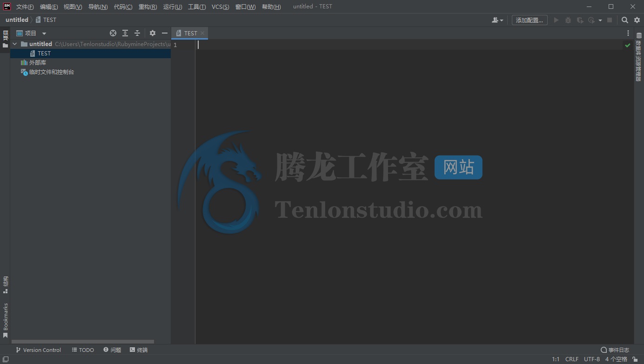The height and width of the screenshot is (364, 644).
Task: Open indent setting 4 个空格
Action: pyautogui.click(x=616, y=359)
